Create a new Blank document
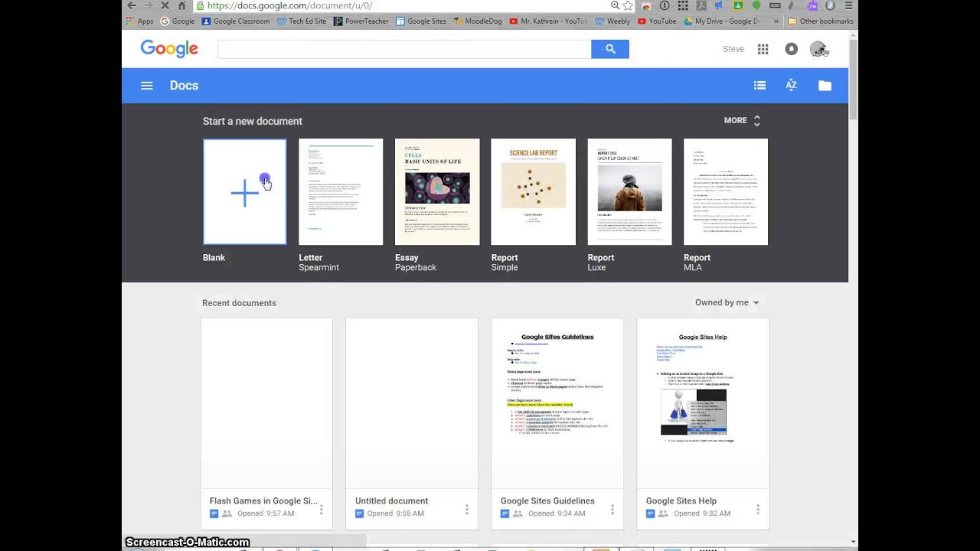Viewport: 980px width, 551px height. click(245, 191)
